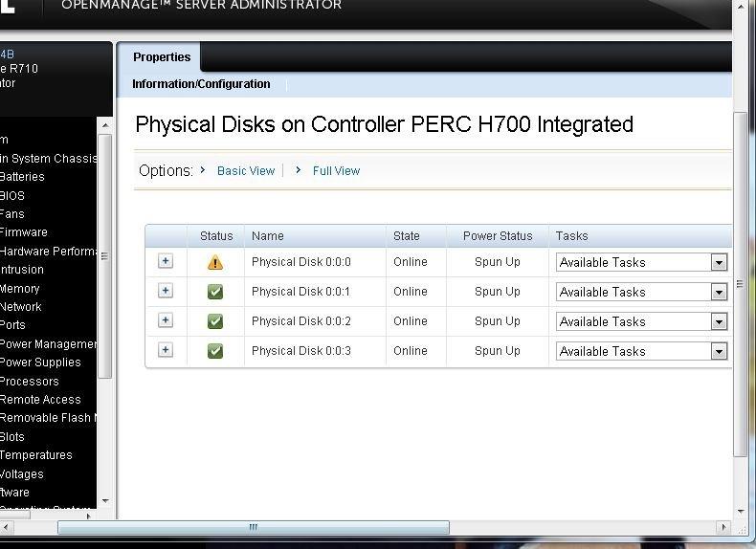The height and width of the screenshot is (549, 756).
Task: Open Fans in the system tree
Action: pos(12,214)
